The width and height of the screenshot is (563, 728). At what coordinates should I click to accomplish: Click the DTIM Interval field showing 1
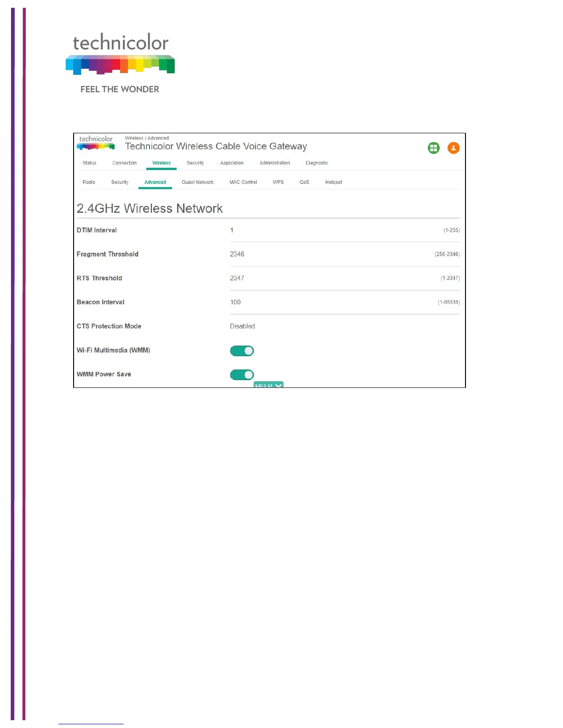(345, 230)
